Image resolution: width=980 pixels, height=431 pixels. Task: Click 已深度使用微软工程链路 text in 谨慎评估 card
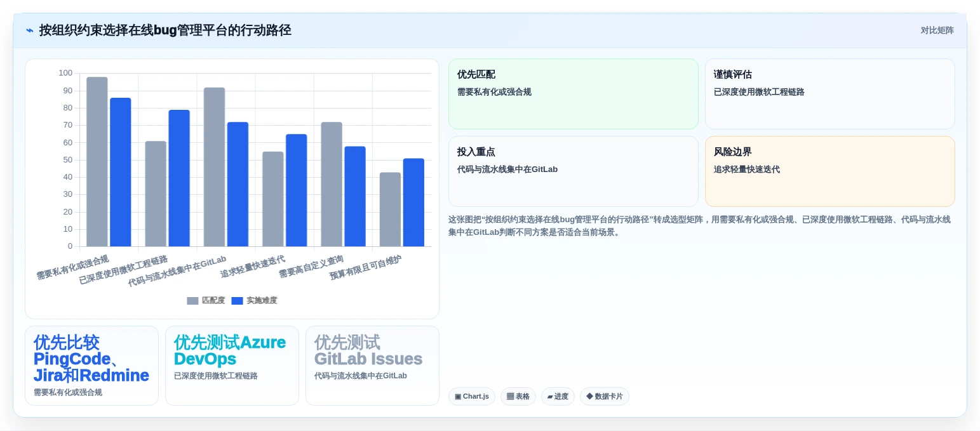pos(759,92)
